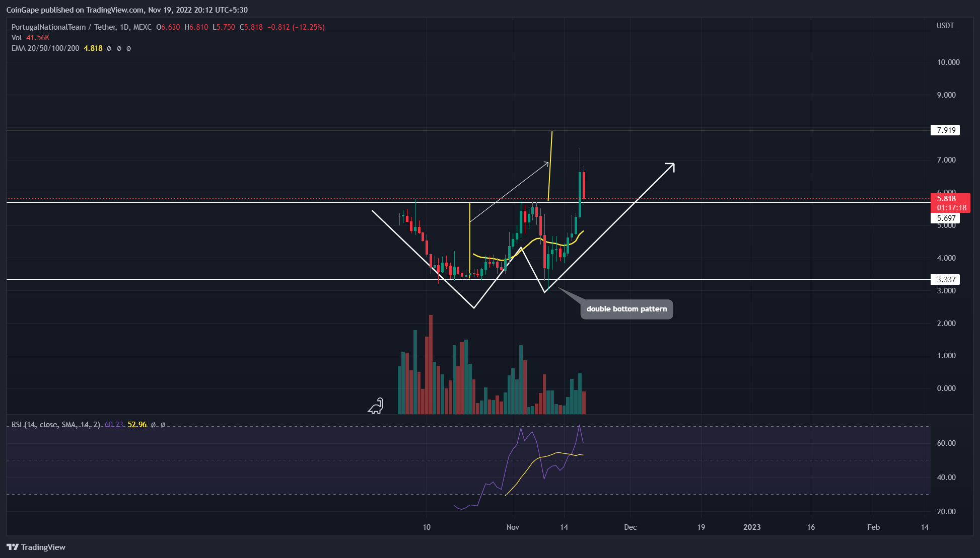Click the EMA 20/50/100/200 indicator label
Viewport: 980px width, 558px height.
[x=45, y=48]
